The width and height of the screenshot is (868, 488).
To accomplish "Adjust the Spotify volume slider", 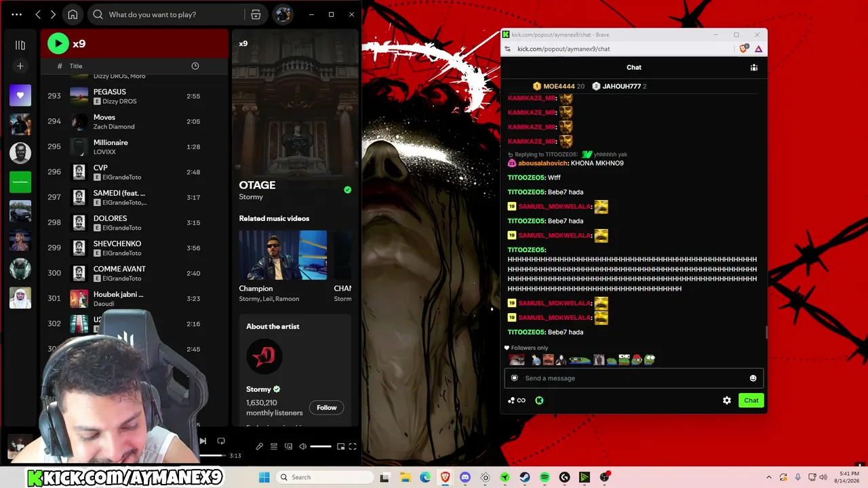I will pos(321,446).
